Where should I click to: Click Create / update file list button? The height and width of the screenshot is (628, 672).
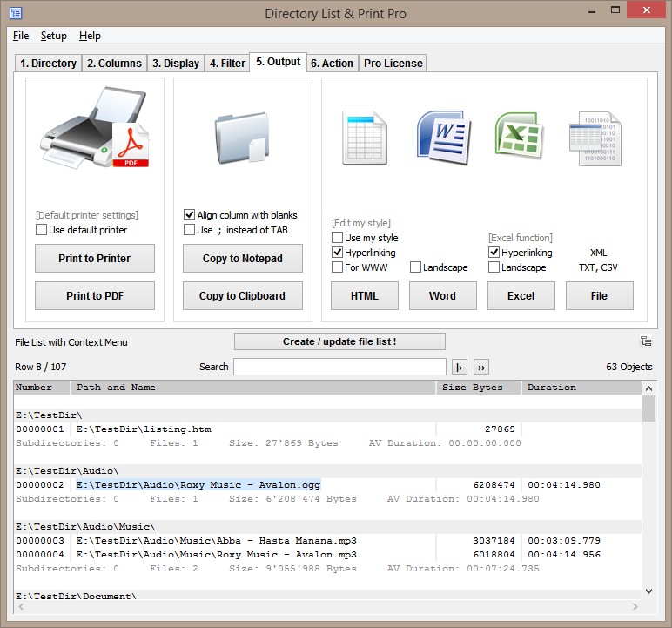(339, 341)
